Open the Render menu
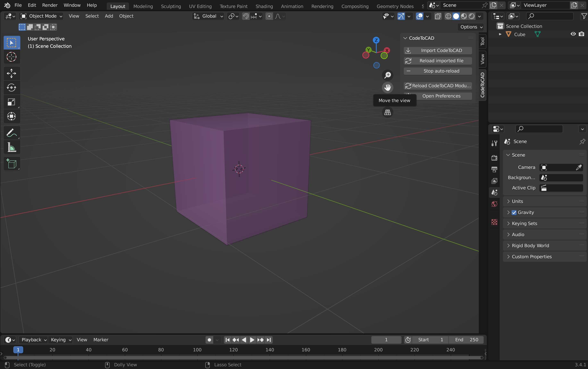 (x=50, y=5)
